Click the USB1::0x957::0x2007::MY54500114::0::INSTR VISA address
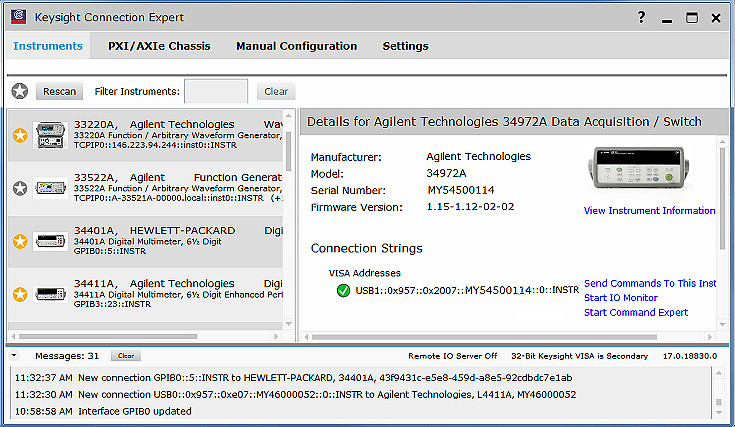The height and width of the screenshot is (427, 735). click(467, 290)
